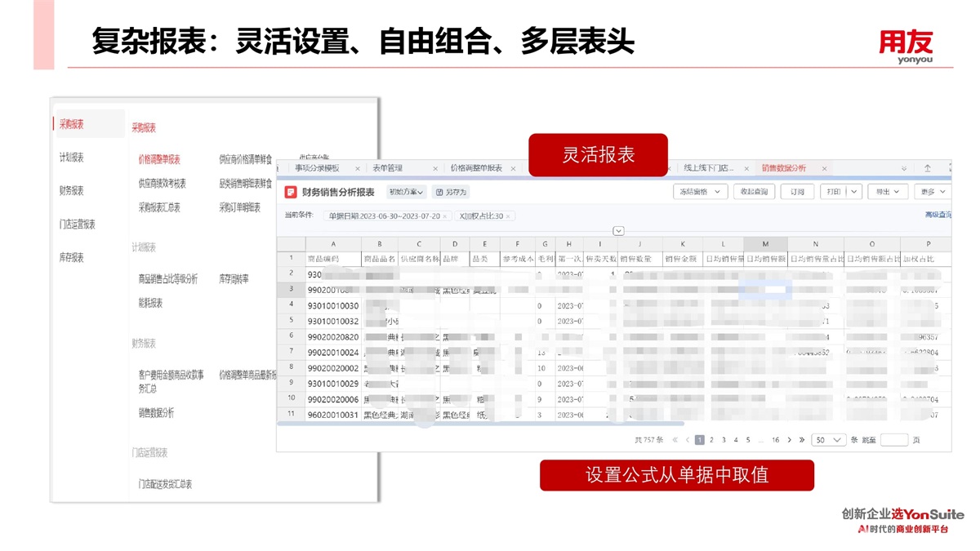Click the red report icon beside 财务销售分析报表
This screenshot has height=551, width=980.
coord(291,193)
